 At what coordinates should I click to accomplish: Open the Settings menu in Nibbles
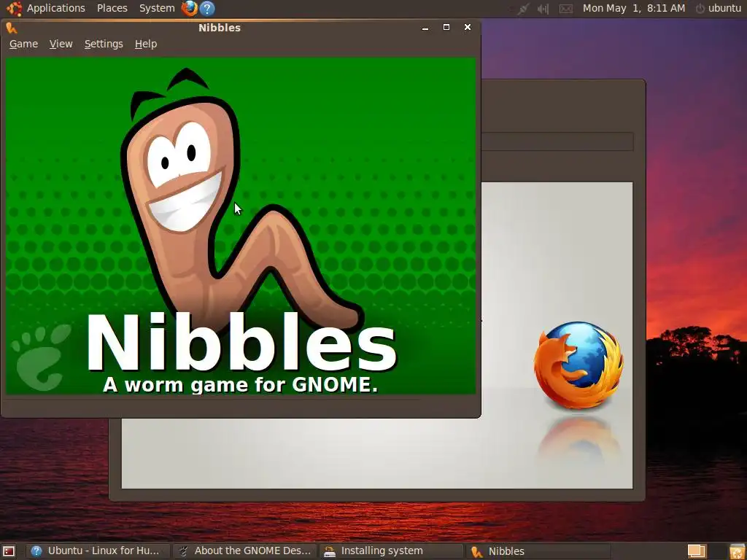[x=104, y=44]
